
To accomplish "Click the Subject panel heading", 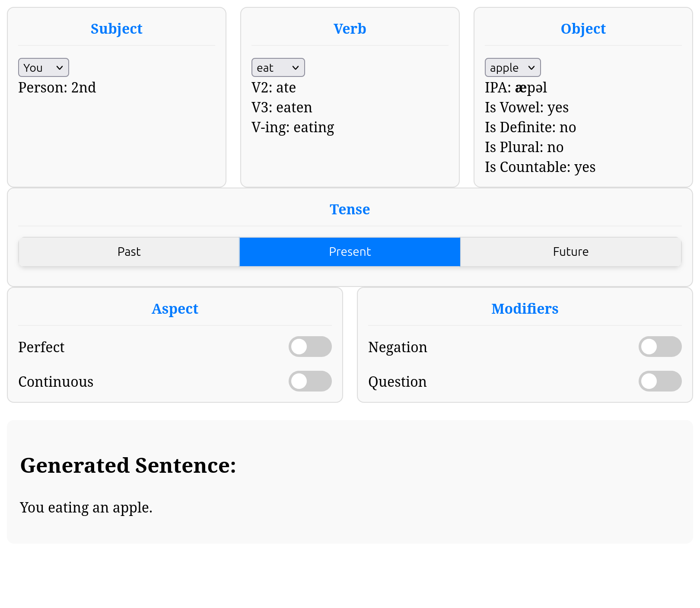I will [x=117, y=29].
